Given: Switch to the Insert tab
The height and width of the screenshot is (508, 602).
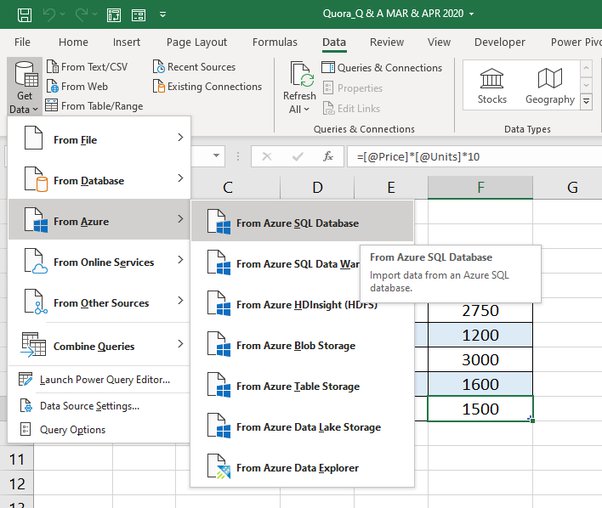Looking at the screenshot, I should tap(126, 42).
